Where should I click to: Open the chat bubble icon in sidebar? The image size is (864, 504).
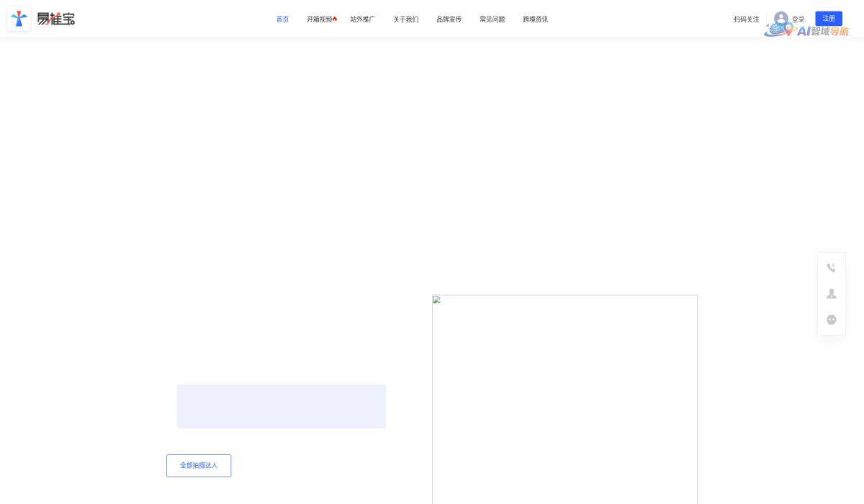coord(831,320)
